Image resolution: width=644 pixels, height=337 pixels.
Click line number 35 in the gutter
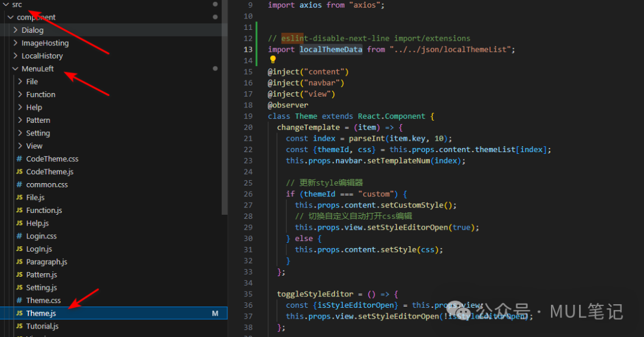coord(248,294)
